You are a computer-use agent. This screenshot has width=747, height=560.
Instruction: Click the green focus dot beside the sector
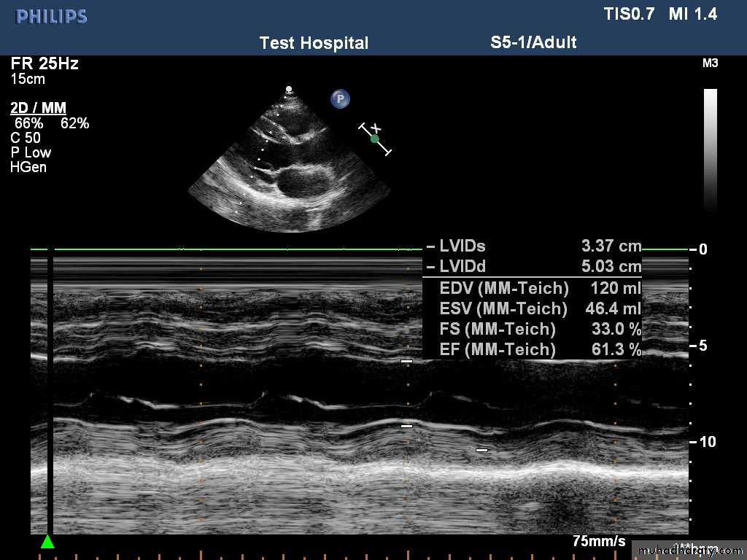point(375,139)
